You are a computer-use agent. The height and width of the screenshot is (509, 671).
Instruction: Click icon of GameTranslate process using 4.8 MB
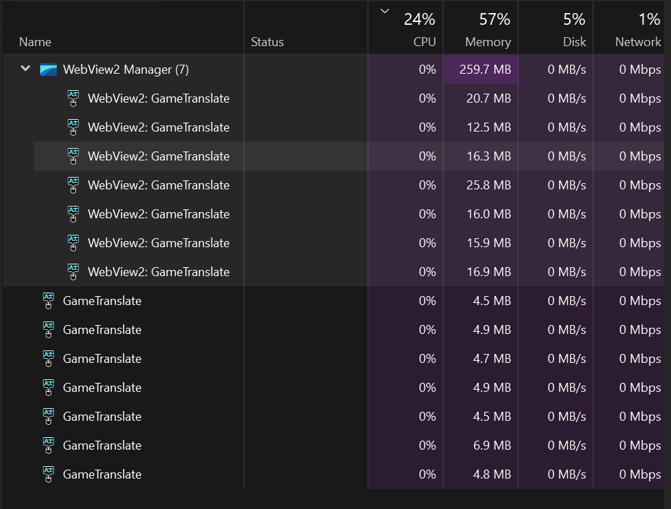48,474
